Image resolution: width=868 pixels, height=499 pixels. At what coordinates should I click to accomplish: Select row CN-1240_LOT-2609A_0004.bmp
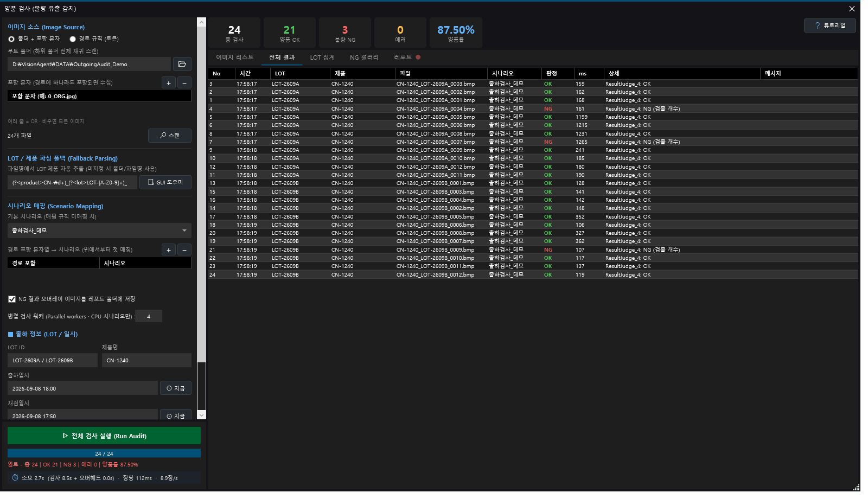(x=533, y=108)
